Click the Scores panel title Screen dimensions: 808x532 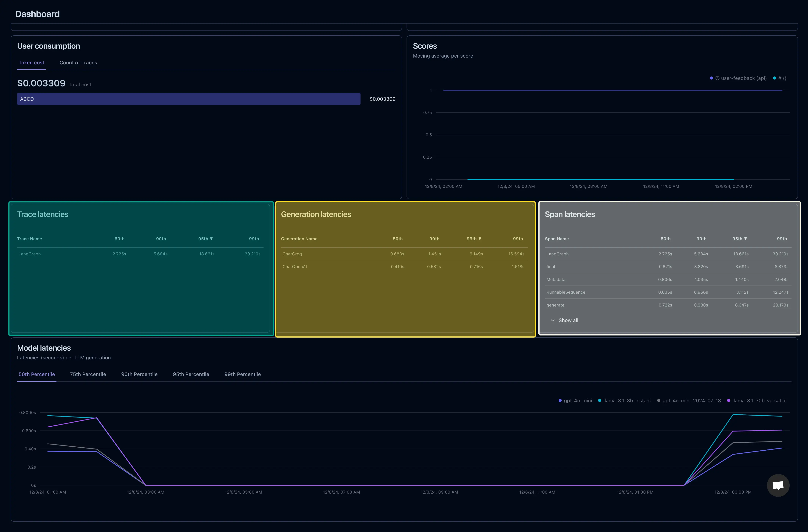[x=425, y=46]
